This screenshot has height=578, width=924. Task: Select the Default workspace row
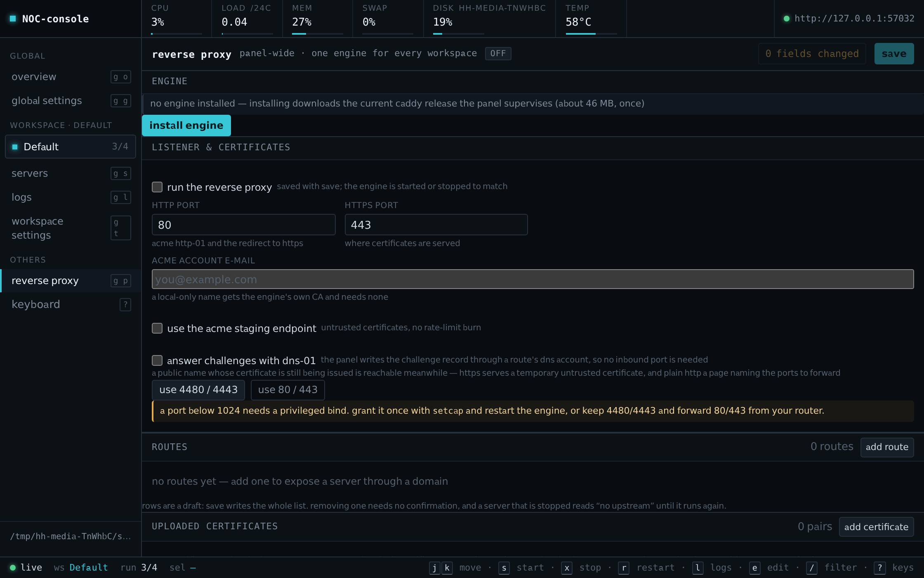pos(71,147)
